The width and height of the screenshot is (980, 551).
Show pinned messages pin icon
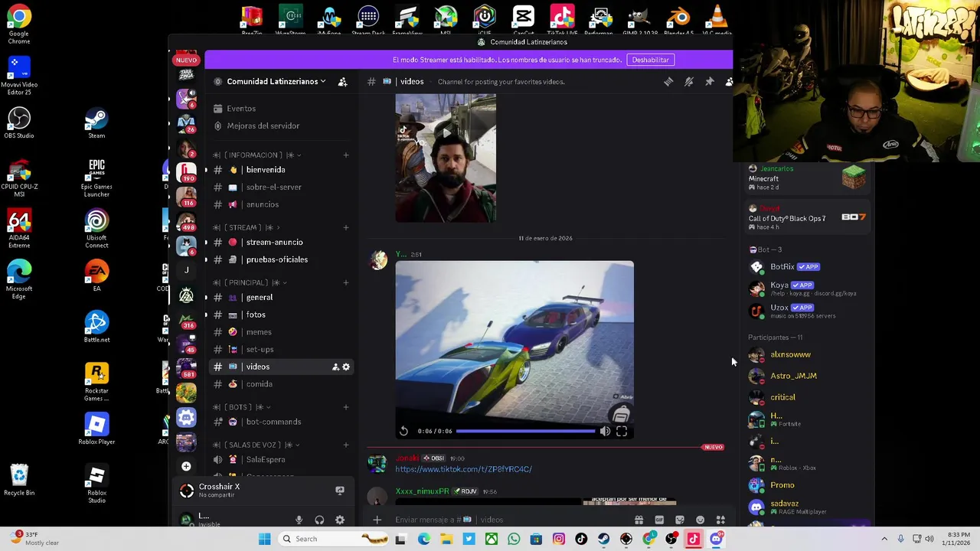point(710,82)
